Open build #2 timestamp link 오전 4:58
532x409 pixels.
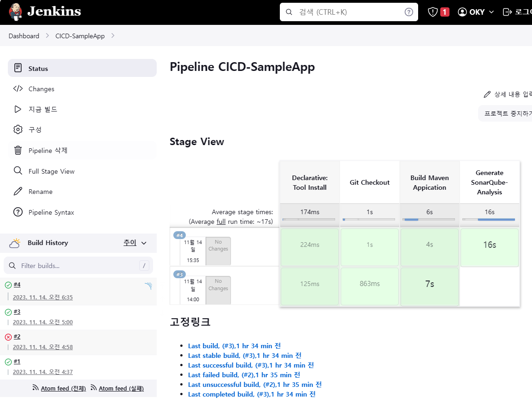point(43,347)
